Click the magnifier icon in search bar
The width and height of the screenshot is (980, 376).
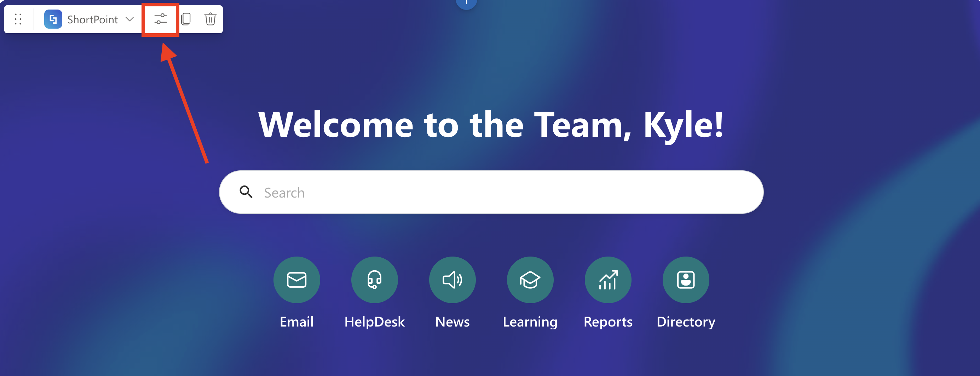(x=246, y=192)
